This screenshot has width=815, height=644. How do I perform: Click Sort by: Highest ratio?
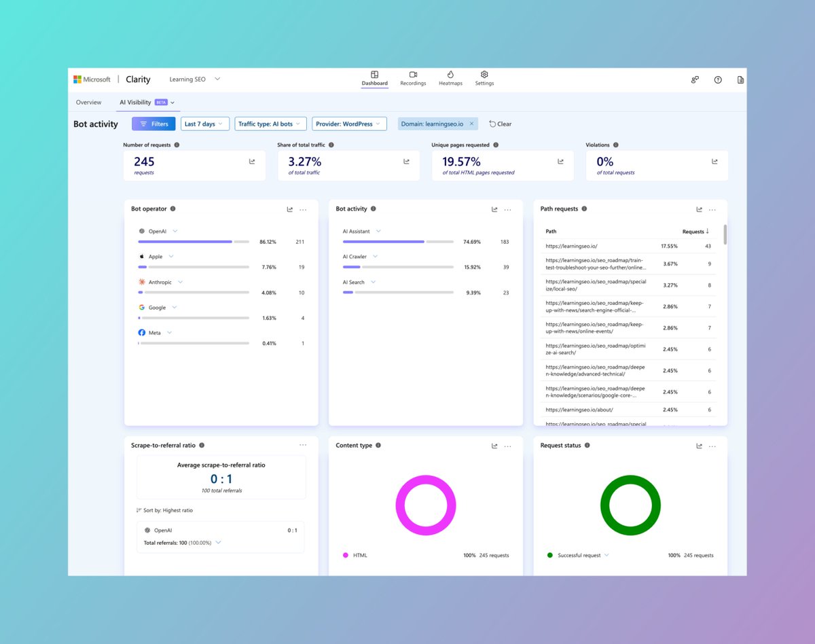[164, 510]
